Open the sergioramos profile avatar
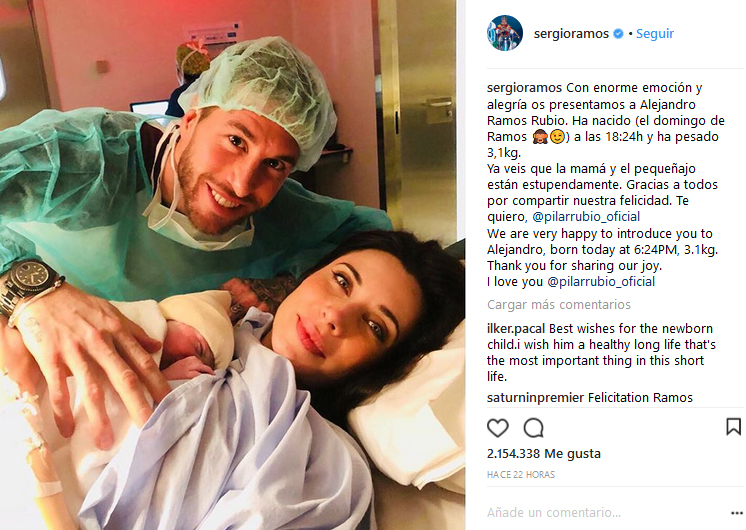This screenshot has width=746, height=530. click(505, 33)
